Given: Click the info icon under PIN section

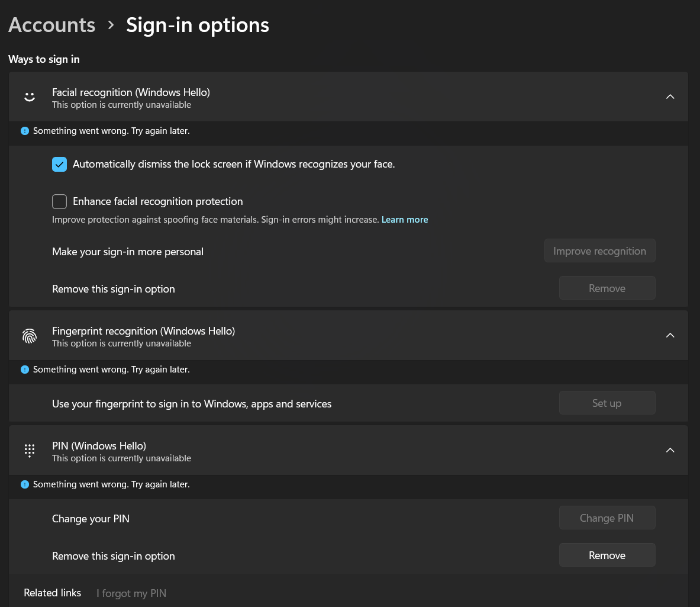Looking at the screenshot, I should pyautogui.click(x=25, y=484).
